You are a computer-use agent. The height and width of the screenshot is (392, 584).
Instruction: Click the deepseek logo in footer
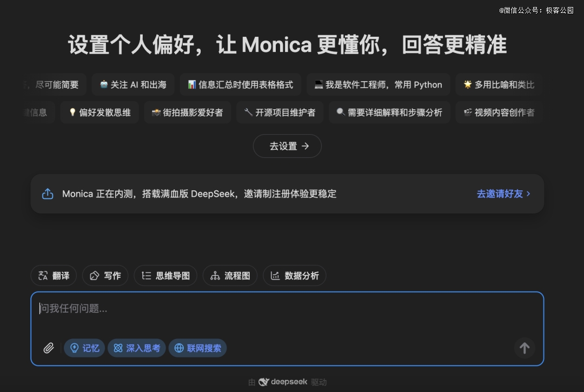[x=283, y=382]
